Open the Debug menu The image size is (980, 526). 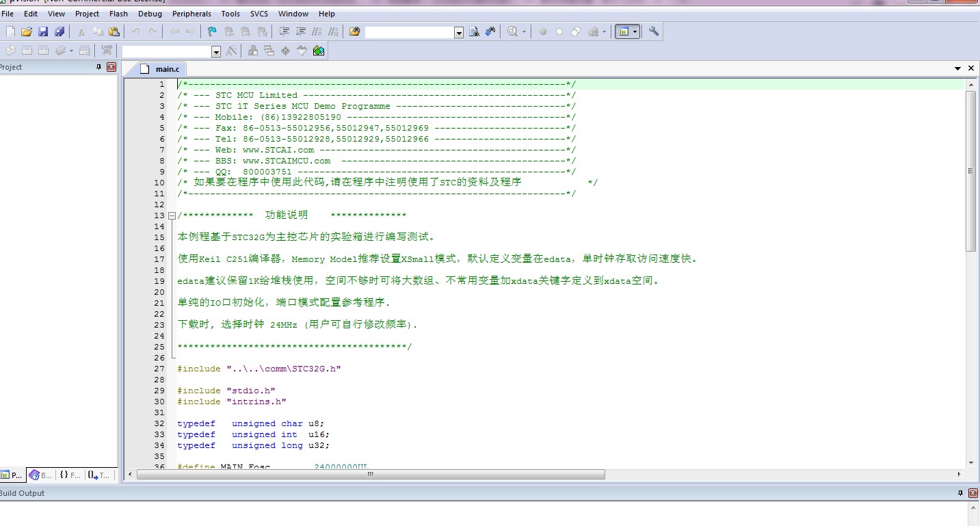click(150, 14)
